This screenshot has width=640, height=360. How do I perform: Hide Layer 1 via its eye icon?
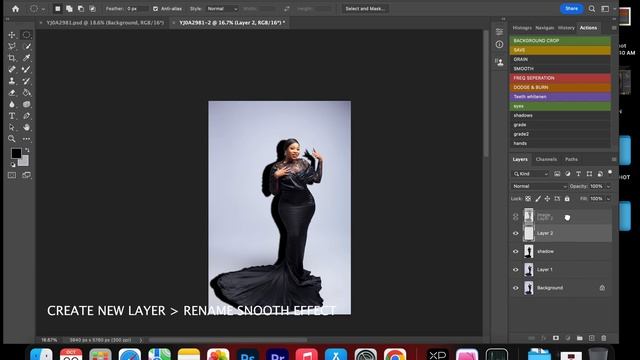[x=516, y=270]
